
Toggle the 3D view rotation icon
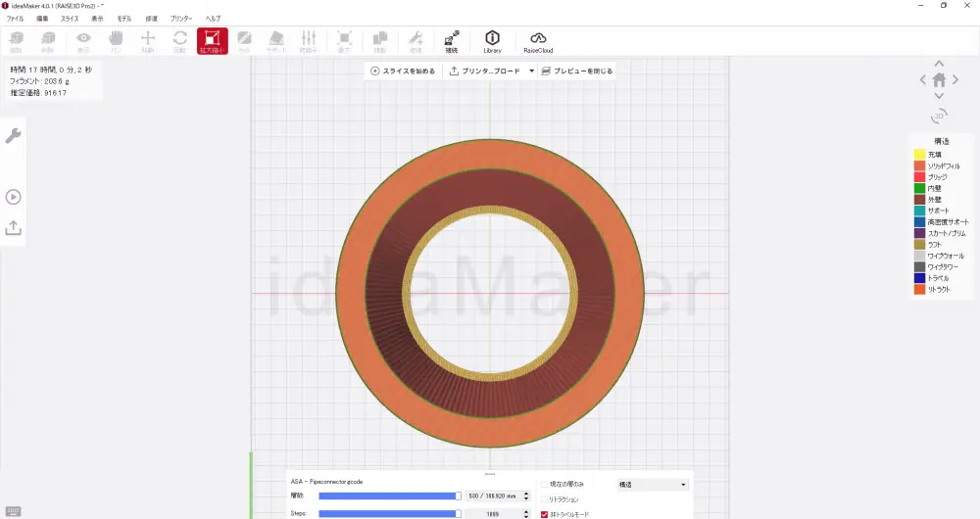939,116
